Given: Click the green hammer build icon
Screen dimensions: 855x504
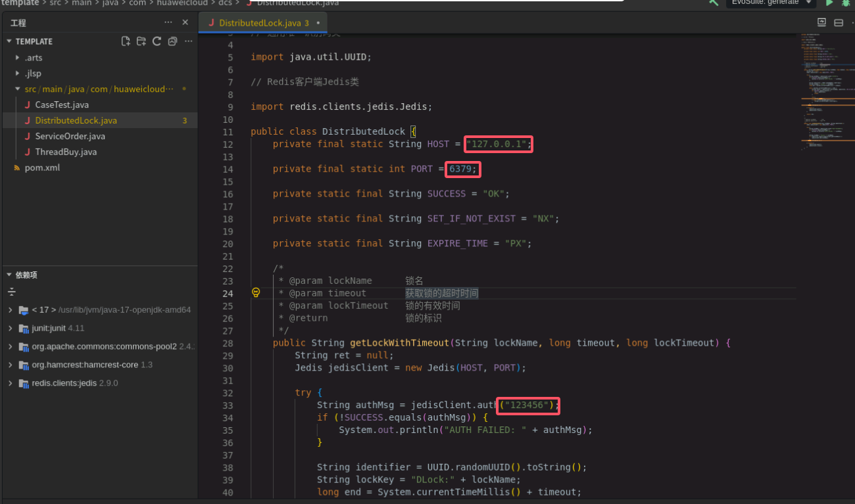Looking at the screenshot, I should tap(714, 3).
